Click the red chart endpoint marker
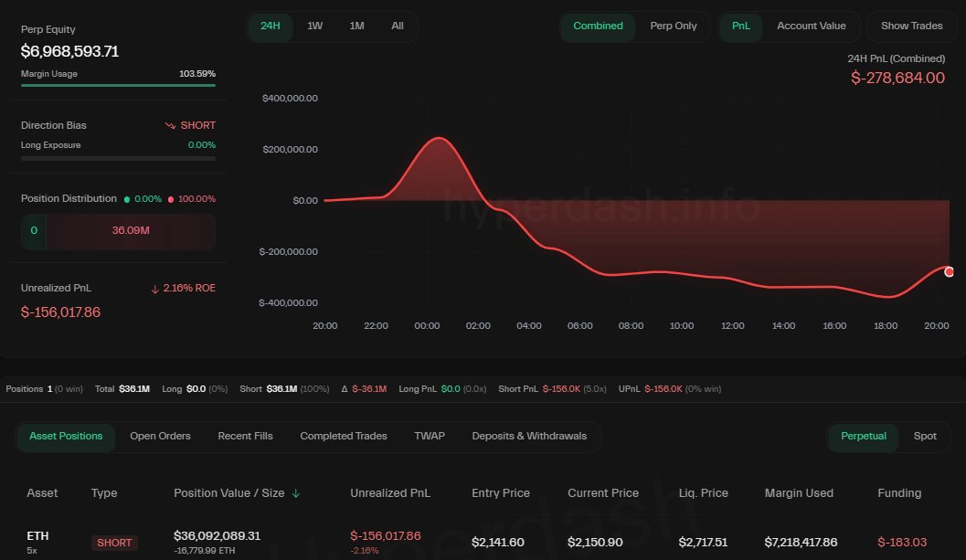This screenshot has width=966, height=560. [x=949, y=271]
